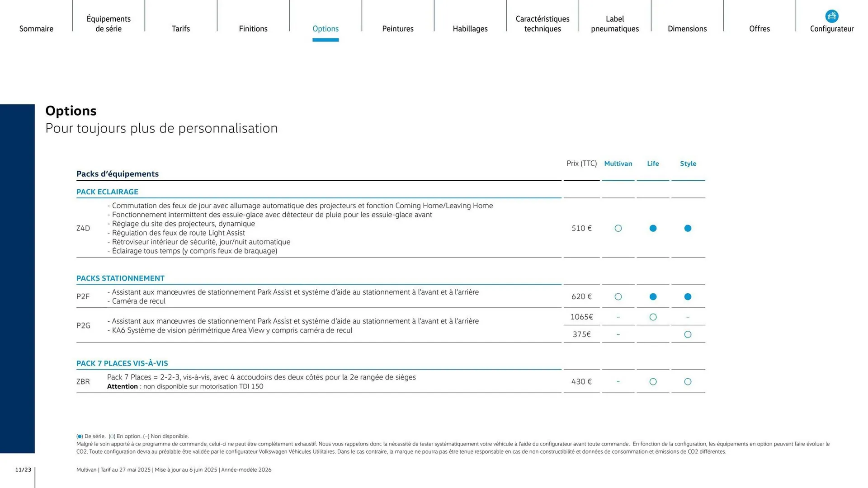868x488 pixels.
Task: Go to Équipements de série section
Action: pyautogui.click(x=108, y=23)
